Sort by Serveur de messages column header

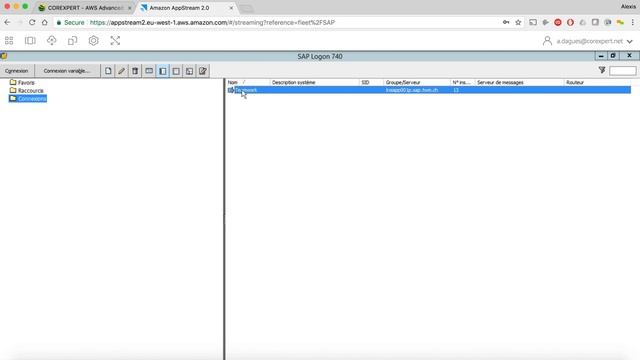point(520,82)
